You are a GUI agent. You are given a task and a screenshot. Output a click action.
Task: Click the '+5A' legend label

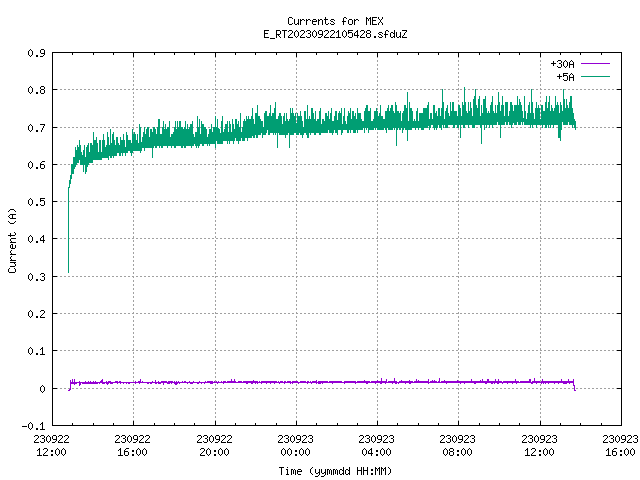pyautogui.click(x=565, y=77)
